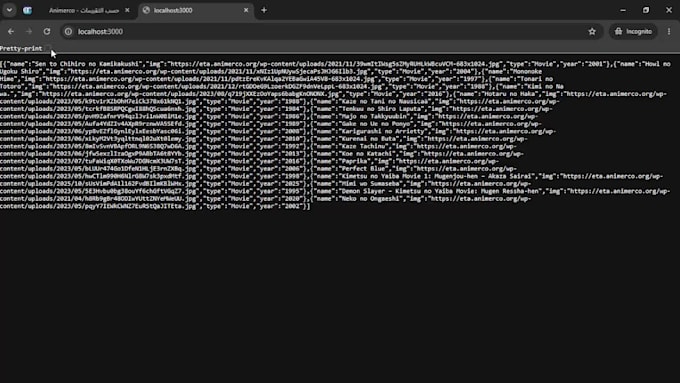View site information icon in address bar

pyautogui.click(x=68, y=31)
